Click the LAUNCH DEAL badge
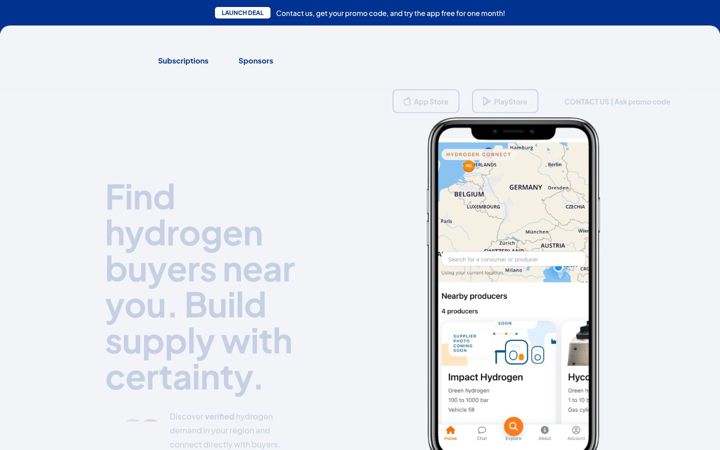Screen dimensions: 720x450 coord(242,13)
